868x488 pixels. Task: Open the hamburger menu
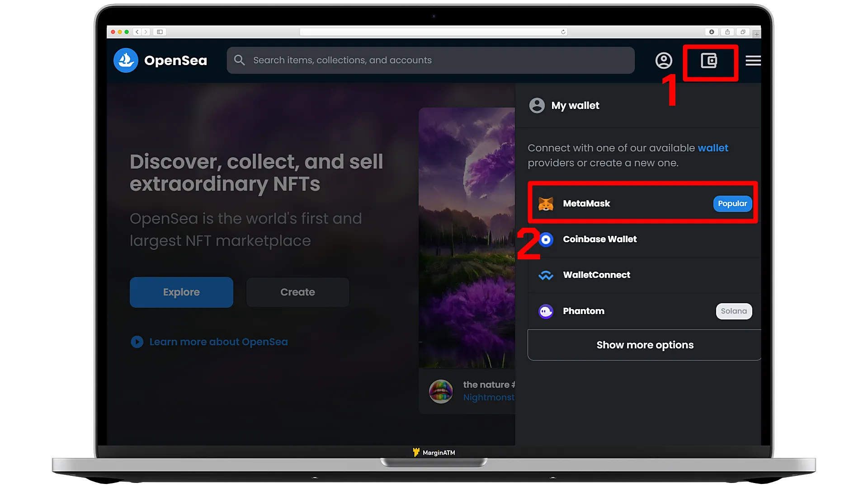[753, 61]
